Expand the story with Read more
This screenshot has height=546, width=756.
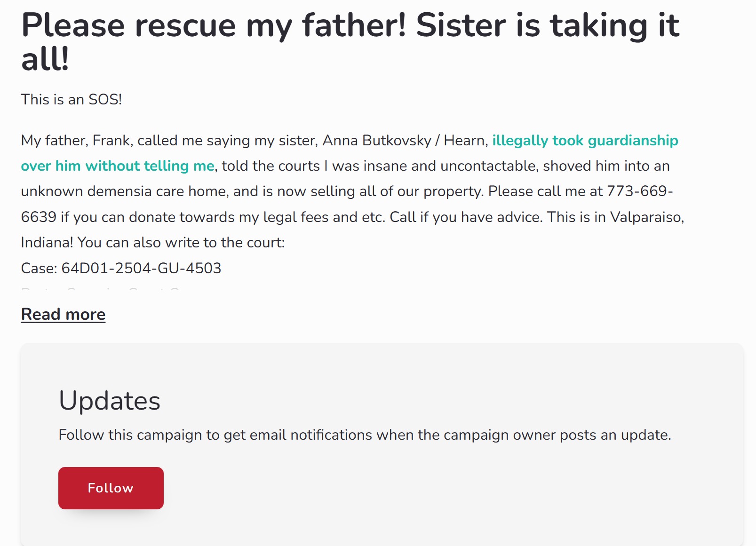pos(63,314)
